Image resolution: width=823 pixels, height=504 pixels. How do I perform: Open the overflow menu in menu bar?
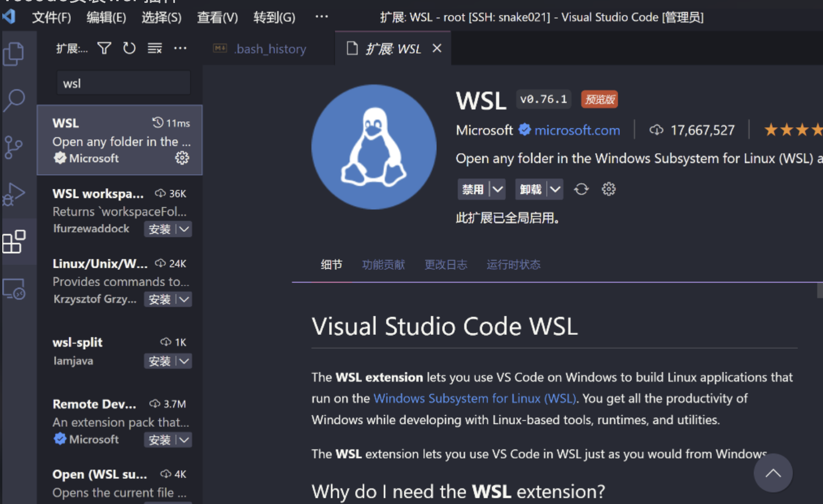point(322,17)
